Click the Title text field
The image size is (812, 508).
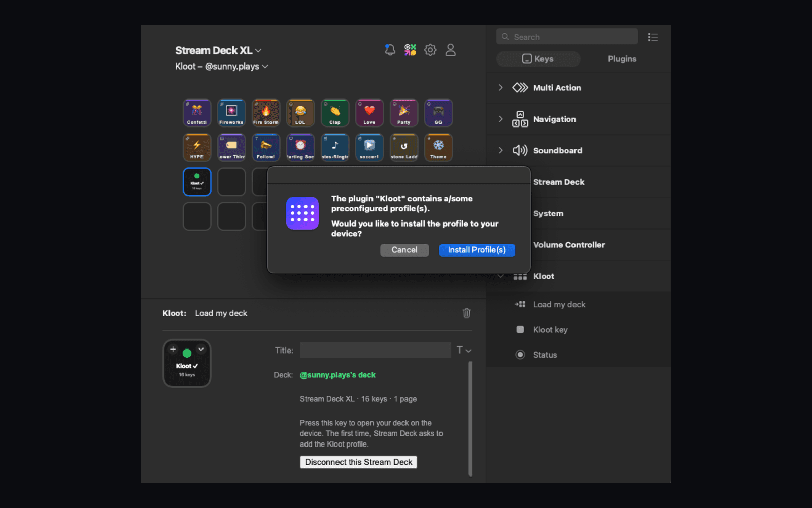pyautogui.click(x=376, y=350)
